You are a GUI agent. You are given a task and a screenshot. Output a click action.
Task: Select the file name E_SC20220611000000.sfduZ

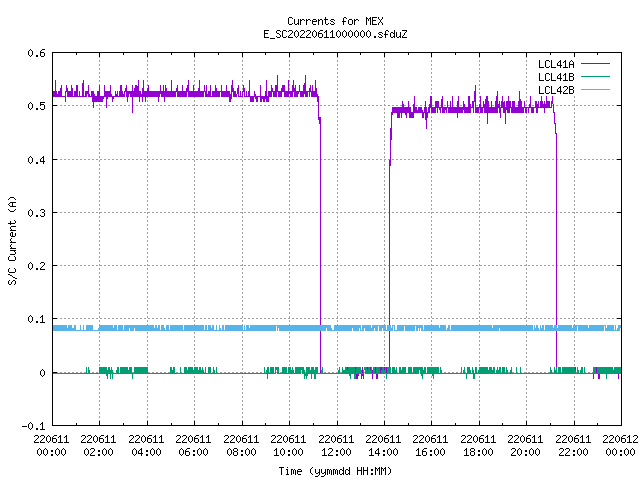(335, 34)
